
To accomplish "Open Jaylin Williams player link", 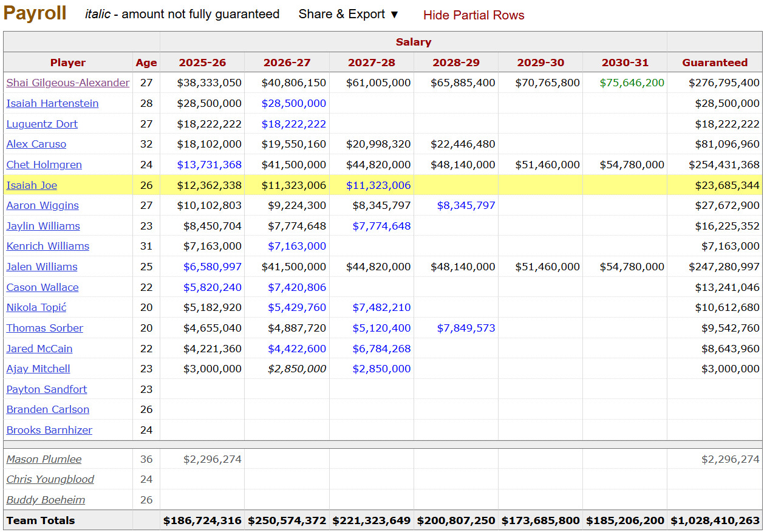I will pyautogui.click(x=43, y=226).
